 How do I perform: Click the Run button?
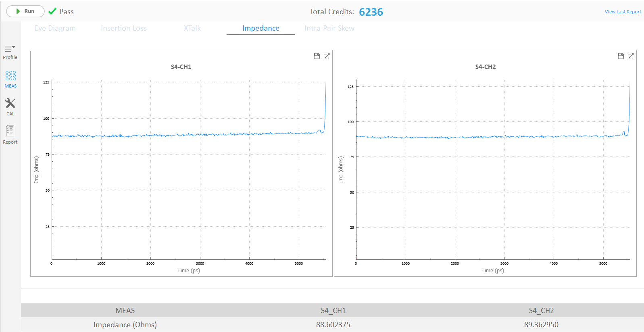point(25,11)
